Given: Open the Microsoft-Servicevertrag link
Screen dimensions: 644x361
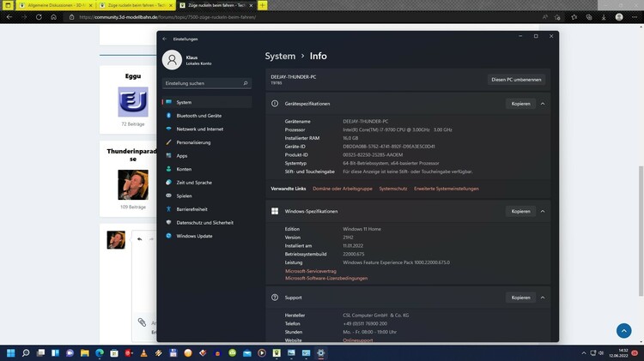Looking at the screenshot, I should (311, 271).
